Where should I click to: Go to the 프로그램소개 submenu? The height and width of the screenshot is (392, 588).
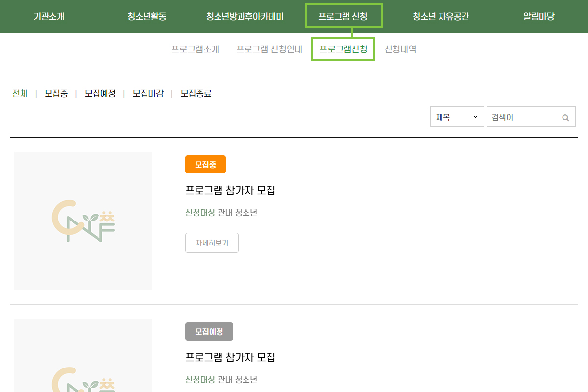(195, 49)
